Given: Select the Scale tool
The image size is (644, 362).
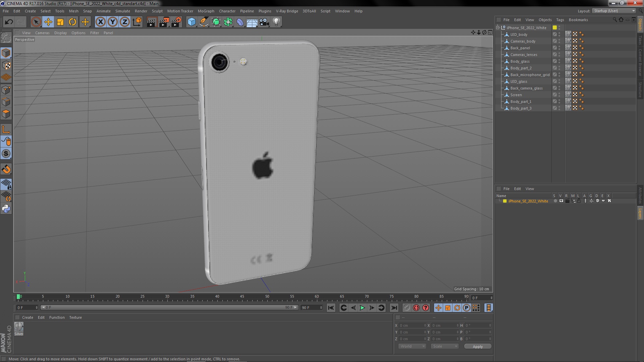Looking at the screenshot, I should [60, 22].
